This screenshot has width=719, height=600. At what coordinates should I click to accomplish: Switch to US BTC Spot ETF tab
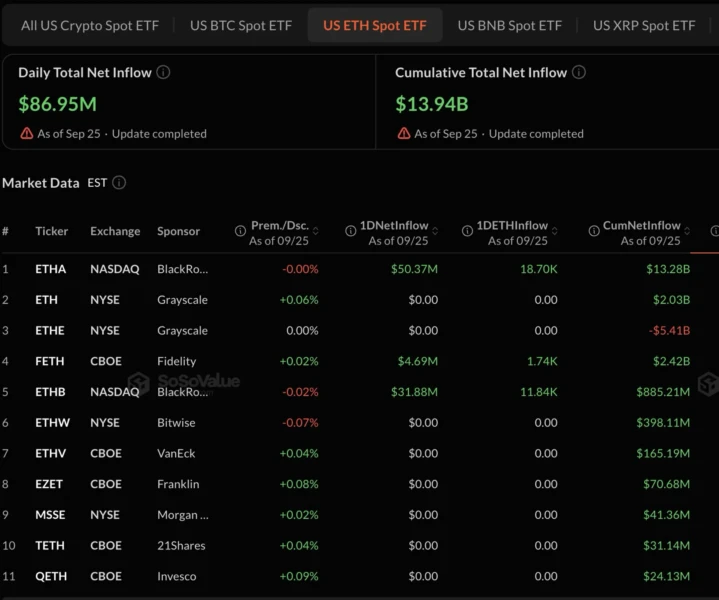coord(241,26)
